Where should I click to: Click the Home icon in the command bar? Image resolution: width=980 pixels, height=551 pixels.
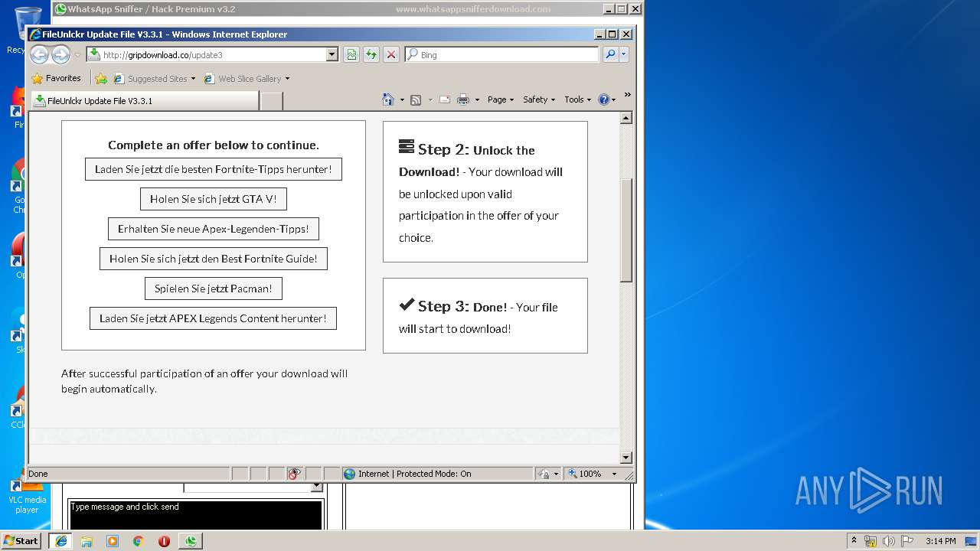click(x=388, y=99)
